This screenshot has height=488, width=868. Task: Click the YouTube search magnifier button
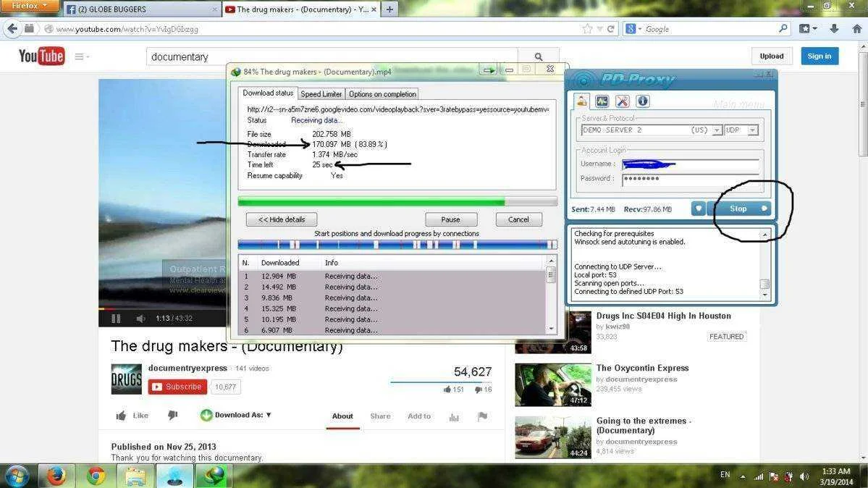538,56
